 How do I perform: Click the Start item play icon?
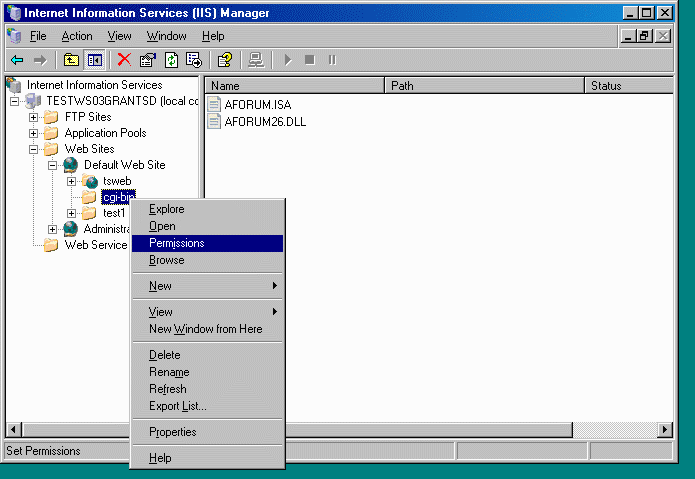(288, 60)
